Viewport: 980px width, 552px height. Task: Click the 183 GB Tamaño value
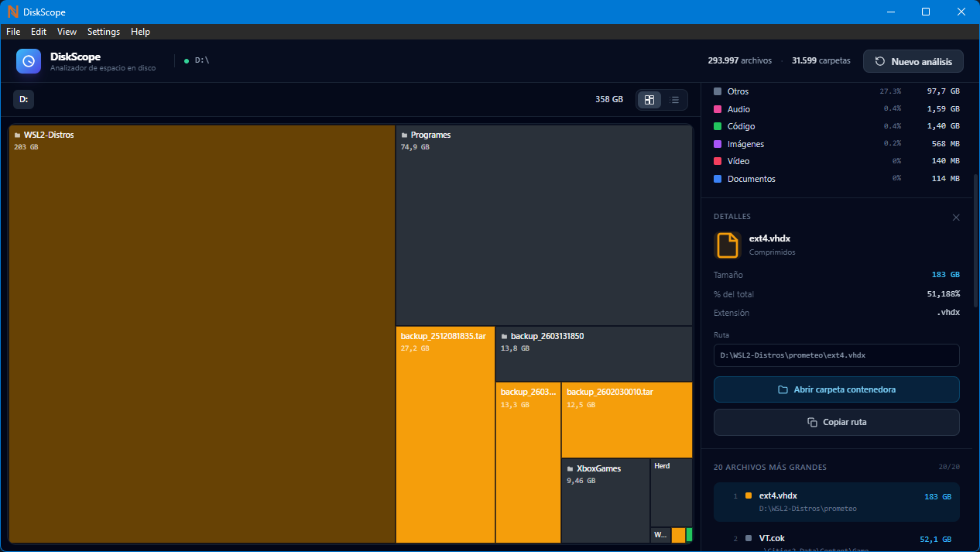[945, 275]
